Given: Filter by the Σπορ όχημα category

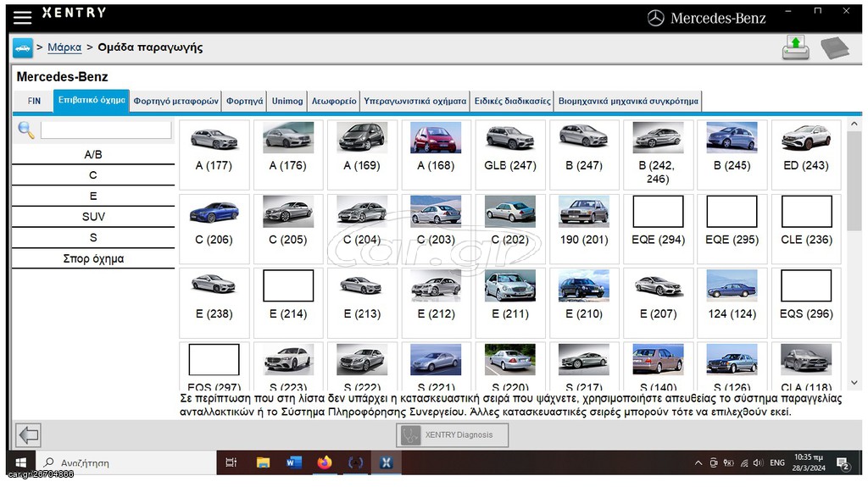Looking at the screenshot, I should tap(93, 258).
